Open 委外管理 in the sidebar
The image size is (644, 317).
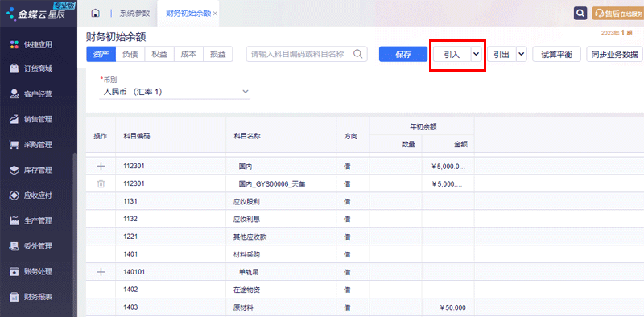(31, 246)
